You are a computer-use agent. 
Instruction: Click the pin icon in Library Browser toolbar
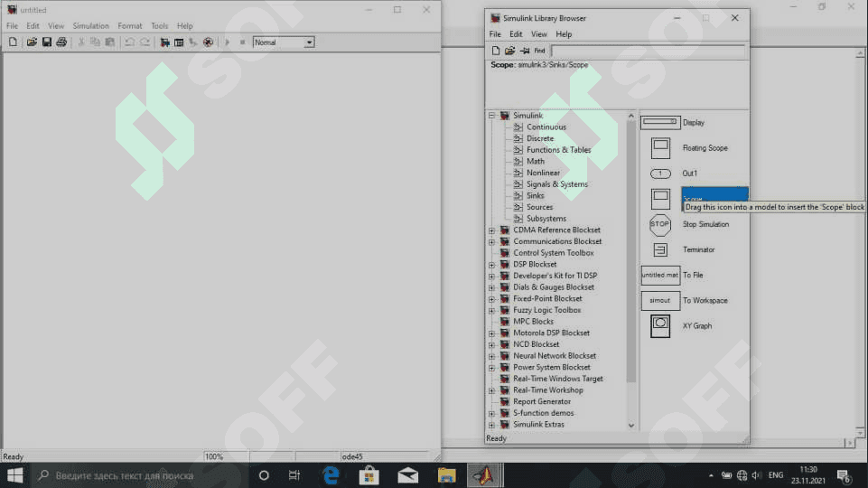point(524,51)
